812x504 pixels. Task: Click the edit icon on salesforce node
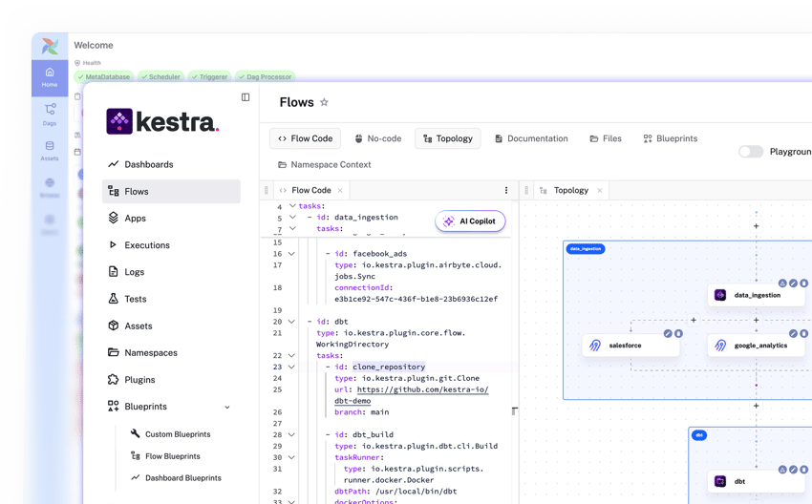coord(667,333)
